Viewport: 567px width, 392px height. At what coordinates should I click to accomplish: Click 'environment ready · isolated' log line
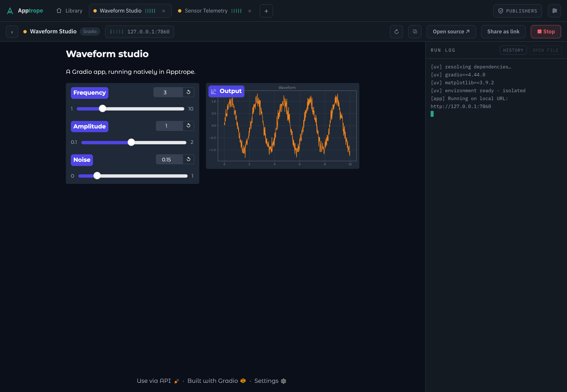click(478, 91)
